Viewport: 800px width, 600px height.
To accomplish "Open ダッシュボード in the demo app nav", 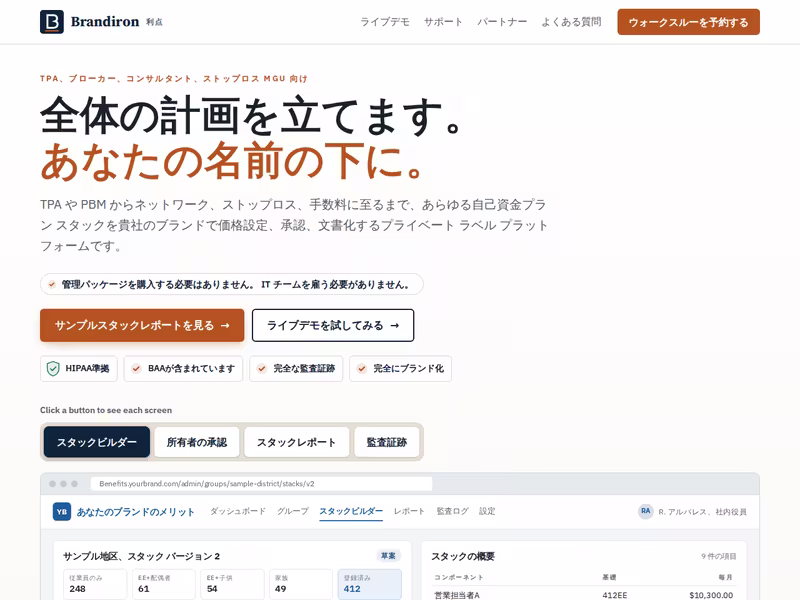I will click(x=238, y=511).
